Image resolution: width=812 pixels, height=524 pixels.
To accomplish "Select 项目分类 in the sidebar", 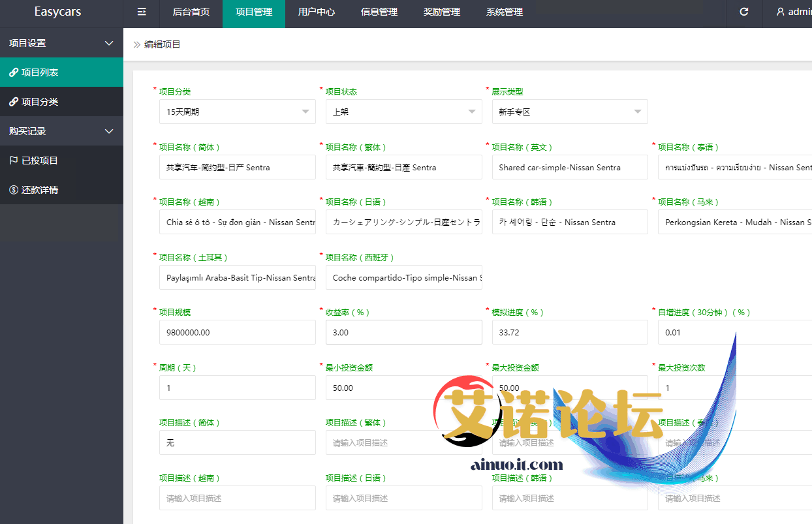I will [61, 102].
